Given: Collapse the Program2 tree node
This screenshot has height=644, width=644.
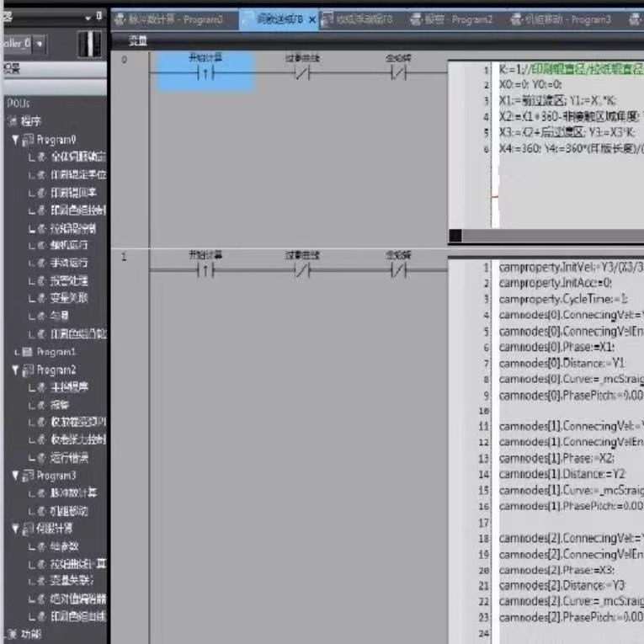Looking at the screenshot, I should point(16,370).
